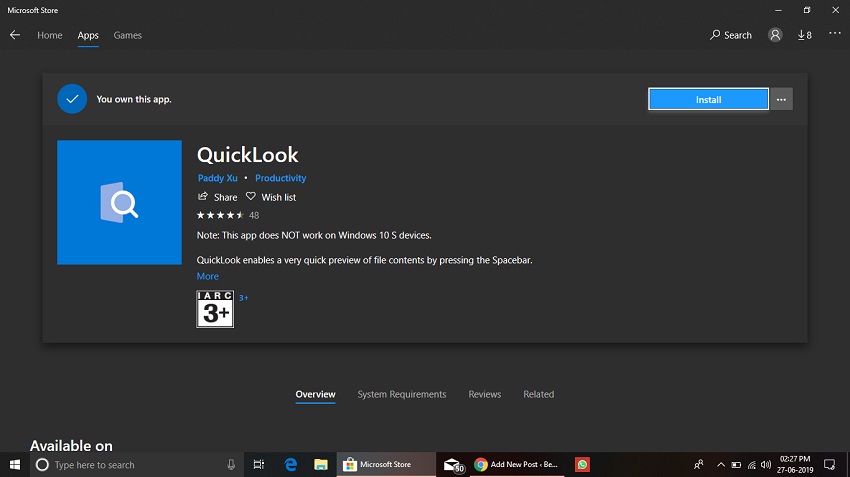Switch to the Home tab
The height and width of the screenshot is (477, 850).
click(x=50, y=35)
